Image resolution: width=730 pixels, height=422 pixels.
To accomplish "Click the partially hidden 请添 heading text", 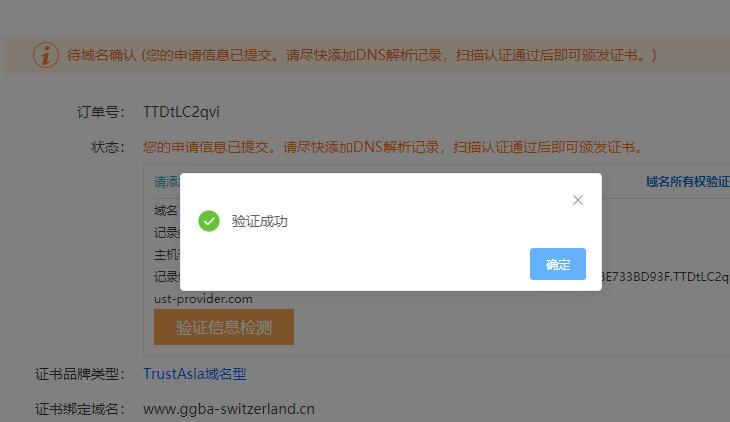I will coord(167,182).
